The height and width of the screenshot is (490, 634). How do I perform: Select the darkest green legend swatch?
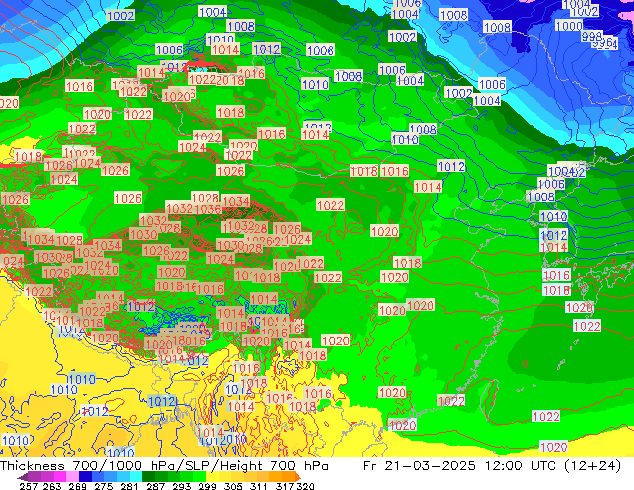(148, 477)
